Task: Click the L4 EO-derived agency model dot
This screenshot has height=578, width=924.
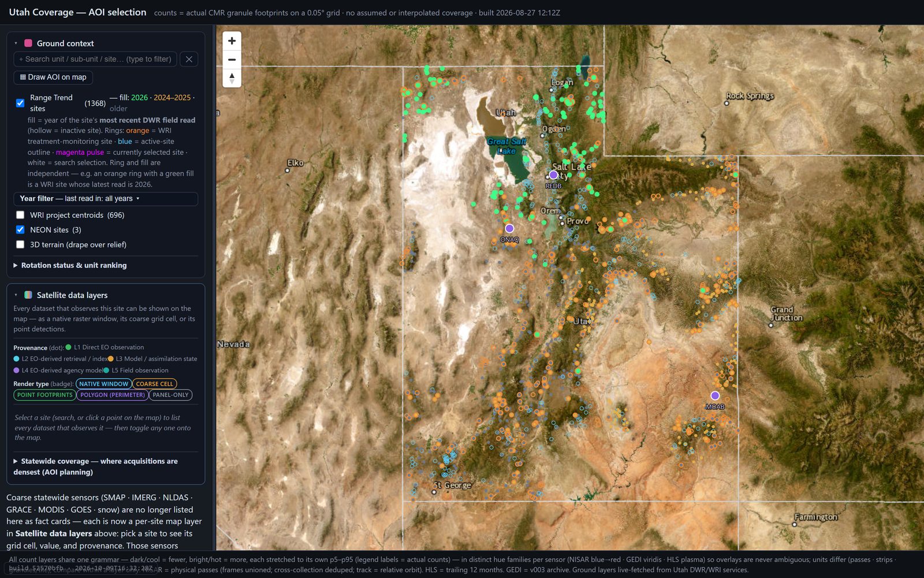Action: click(x=17, y=370)
